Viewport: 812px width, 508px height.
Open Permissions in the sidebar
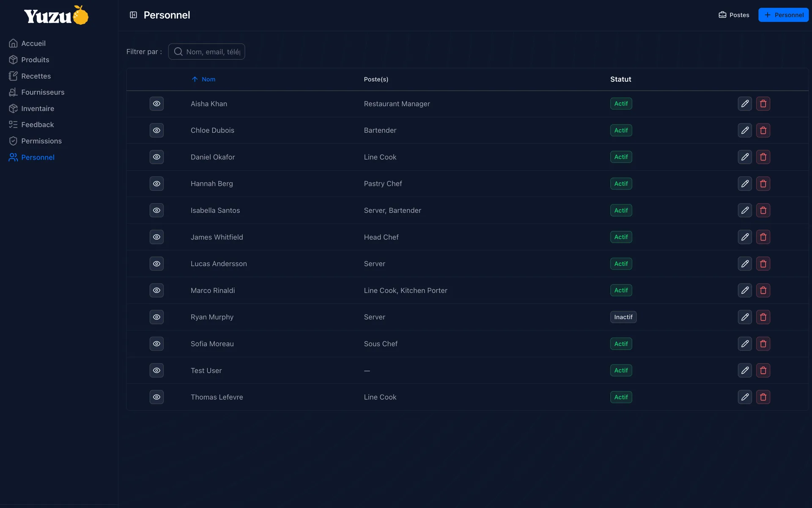35,141
